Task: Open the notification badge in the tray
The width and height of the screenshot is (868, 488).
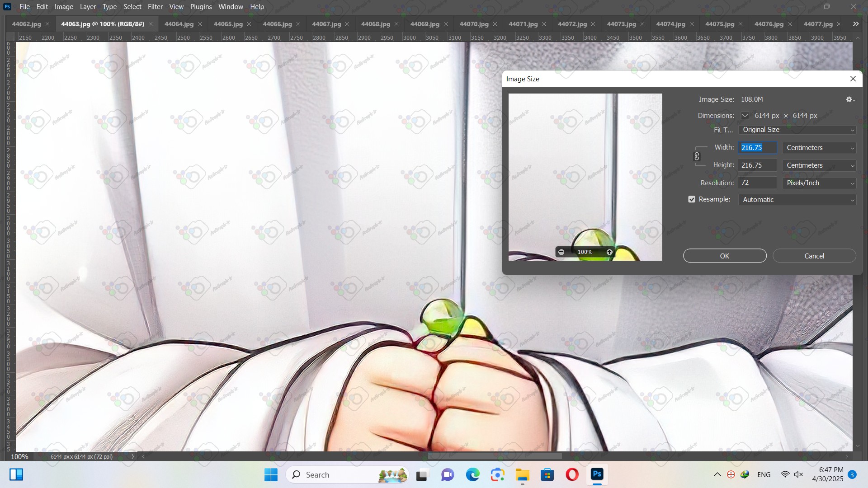Action: pos(852,474)
